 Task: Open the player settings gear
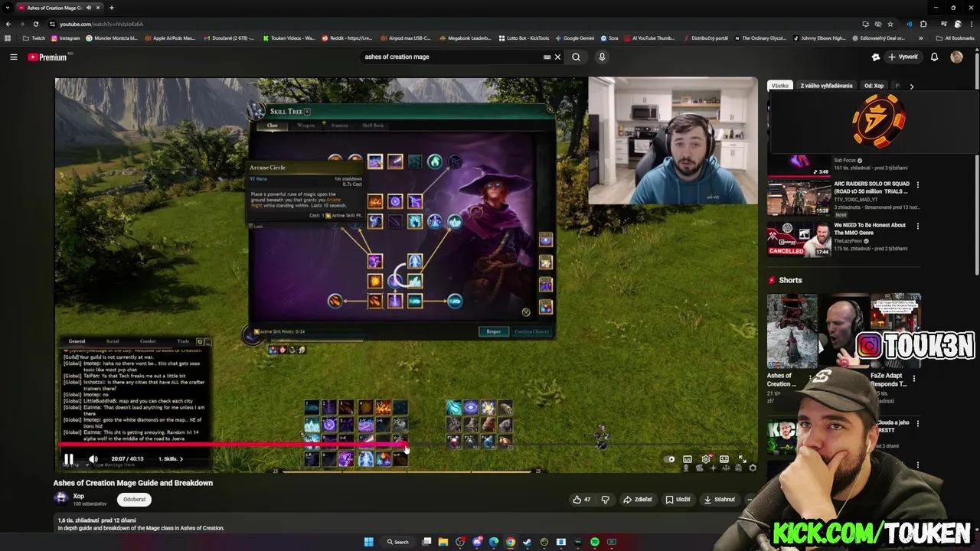click(x=706, y=459)
